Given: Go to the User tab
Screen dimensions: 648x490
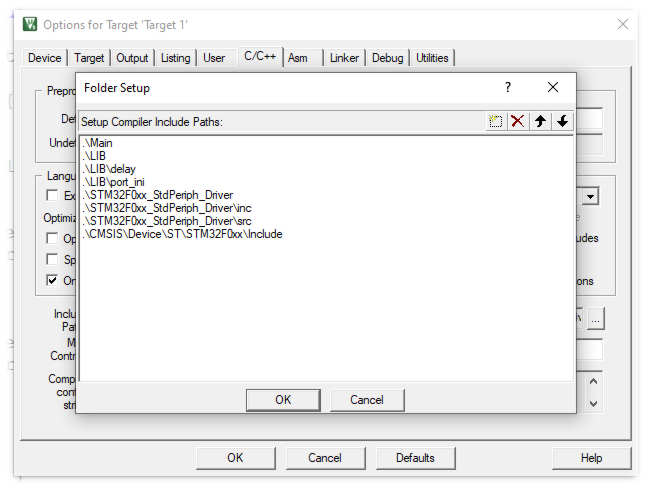Looking at the screenshot, I should pyautogui.click(x=214, y=58).
